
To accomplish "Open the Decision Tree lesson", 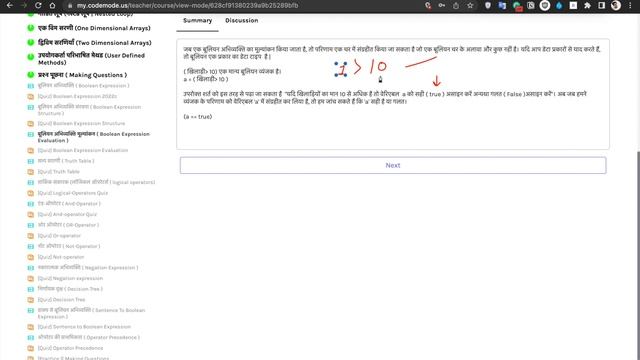I will click(x=70, y=289).
